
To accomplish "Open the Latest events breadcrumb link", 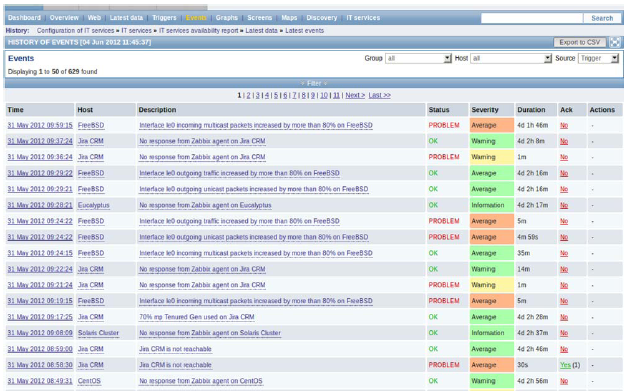I will point(305,31).
